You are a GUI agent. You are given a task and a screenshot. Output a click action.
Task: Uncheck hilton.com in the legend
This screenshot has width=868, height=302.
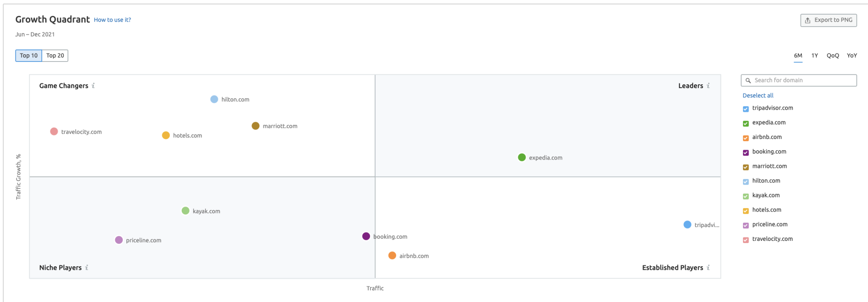(x=746, y=182)
